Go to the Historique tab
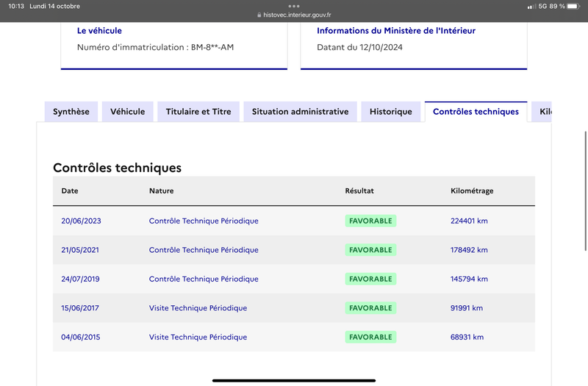Screen dimensions: 588x386 click(x=391, y=112)
